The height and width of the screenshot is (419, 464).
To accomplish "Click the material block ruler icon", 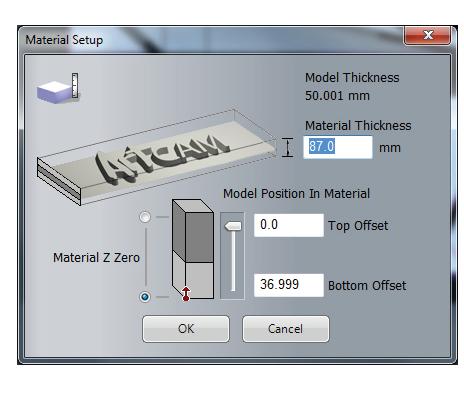I will click(58, 88).
